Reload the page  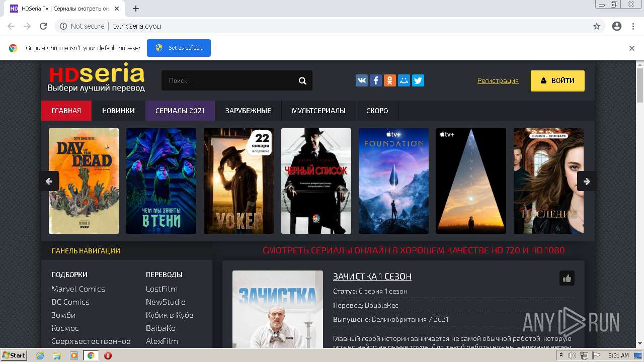(43, 26)
